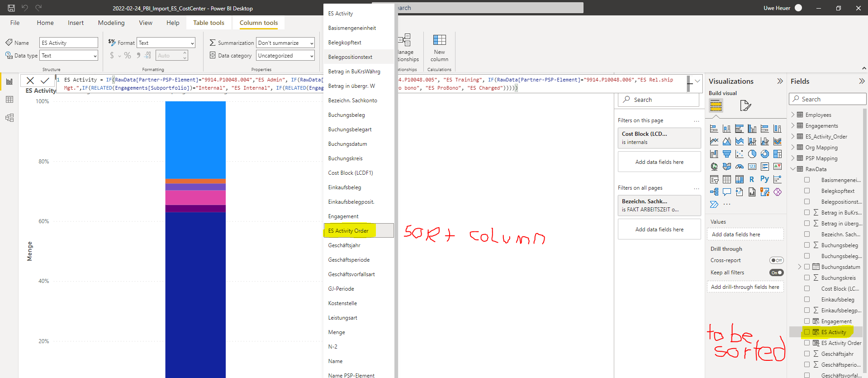This screenshot has height=378, width=868.
Task: Expand the Engagements table in Fields
Action: point(793,126)
